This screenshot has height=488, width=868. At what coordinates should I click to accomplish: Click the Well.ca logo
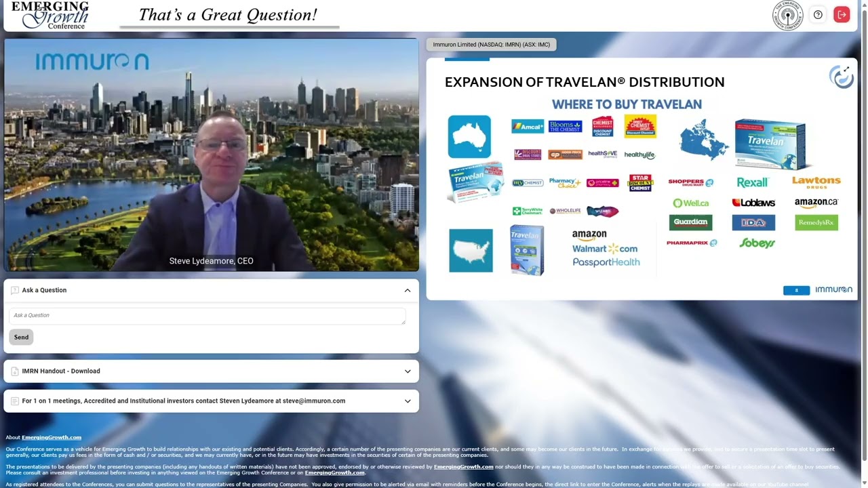click(x=690, y=203)
